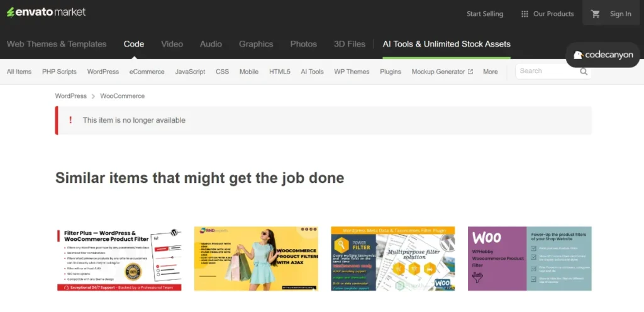
Task: Select the Code tab
Action: (x=134, y=44)
